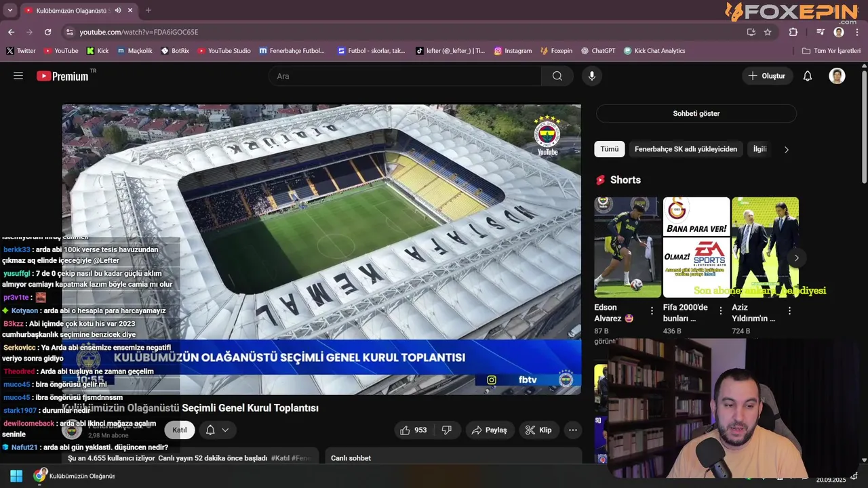Open Kick bookmark
The width and height of the screenshot is (868, 488).
(x=98, y=51)
